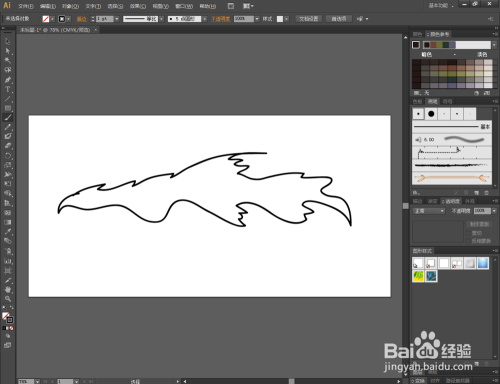Screen dimensions: 500x384
Task: Switch to the Zoom tool
Action: pyautogui.click(x=8, y=299)
